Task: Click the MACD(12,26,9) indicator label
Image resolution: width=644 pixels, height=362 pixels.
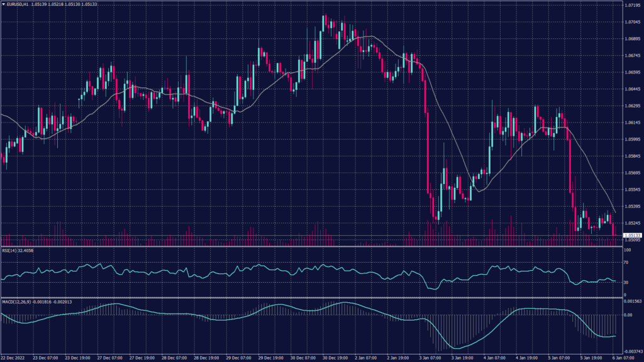Action: 16,302
